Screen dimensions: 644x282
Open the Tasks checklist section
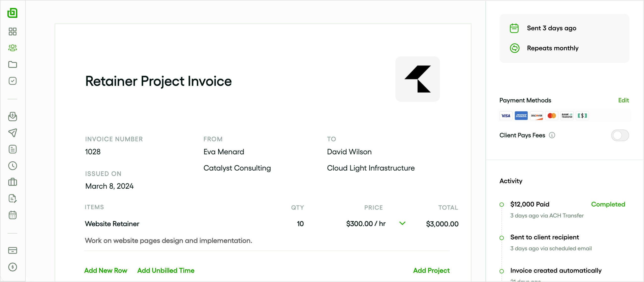pyautogui.click(x=13, y=81)
